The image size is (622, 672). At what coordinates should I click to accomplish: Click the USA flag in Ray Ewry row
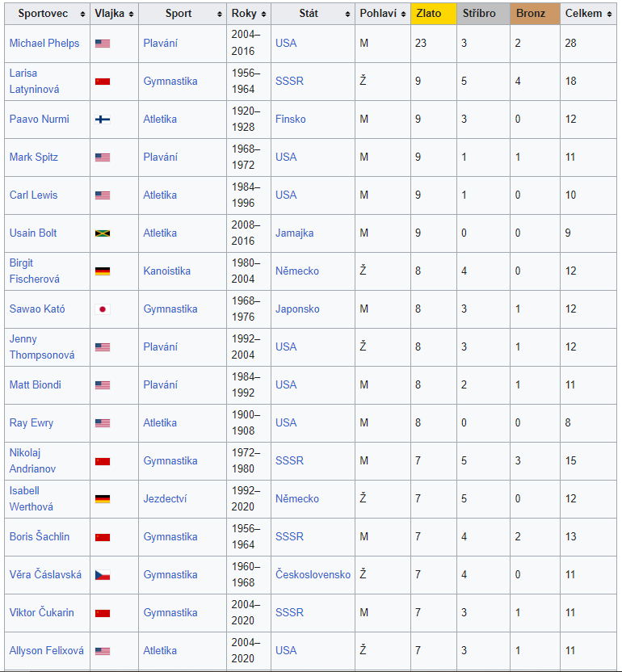point(103,423)
